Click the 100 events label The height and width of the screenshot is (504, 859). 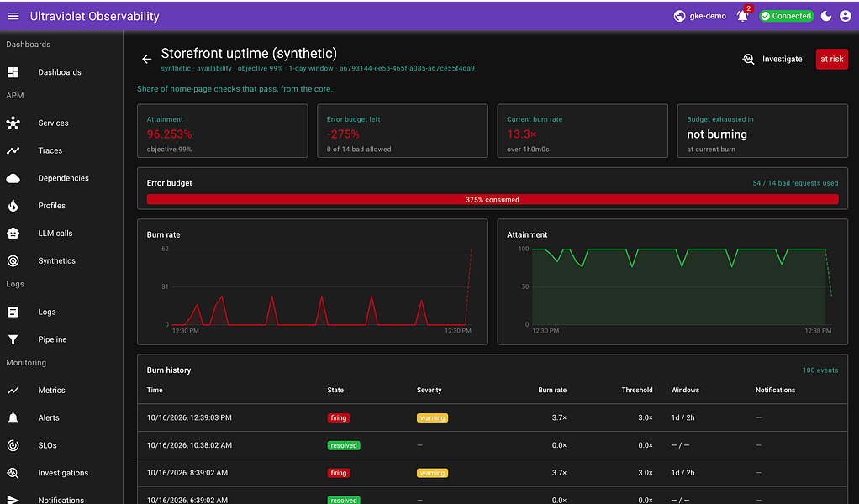[x=820, y=370]
